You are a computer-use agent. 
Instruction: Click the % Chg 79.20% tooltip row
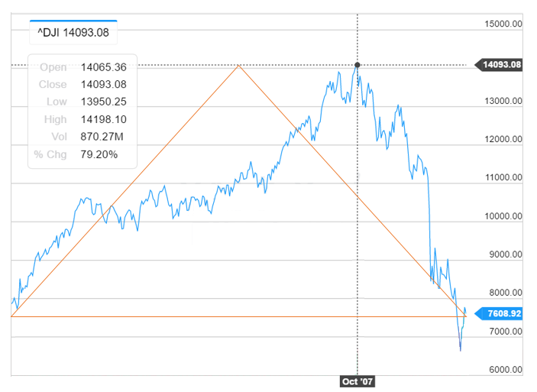click(82, 155)
